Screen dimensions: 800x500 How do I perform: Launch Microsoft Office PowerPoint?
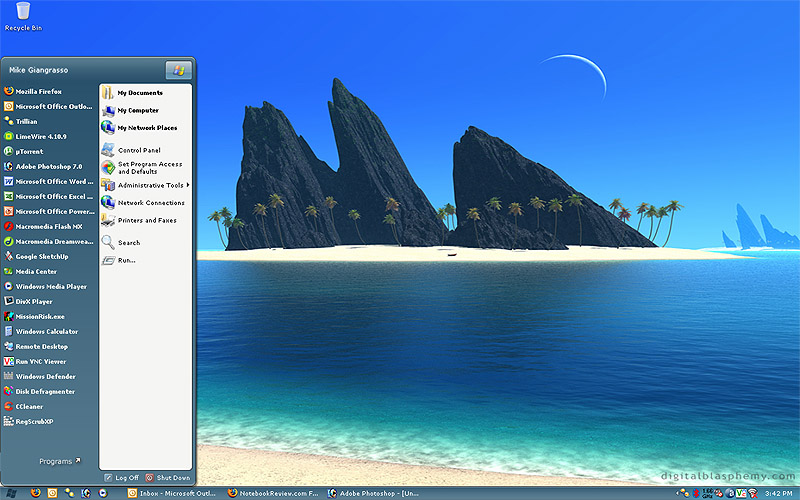(x=48, y=211)
